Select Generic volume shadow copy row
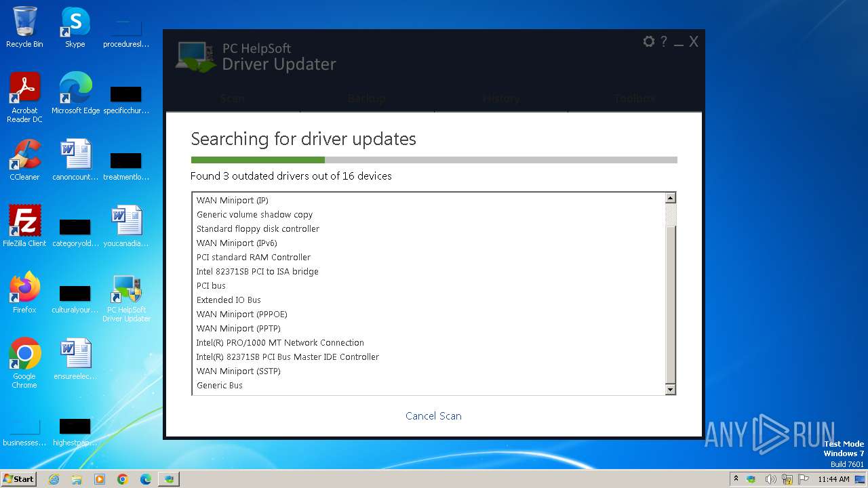Viewport: 868px width, 488px height. click(x=429, y=215)
